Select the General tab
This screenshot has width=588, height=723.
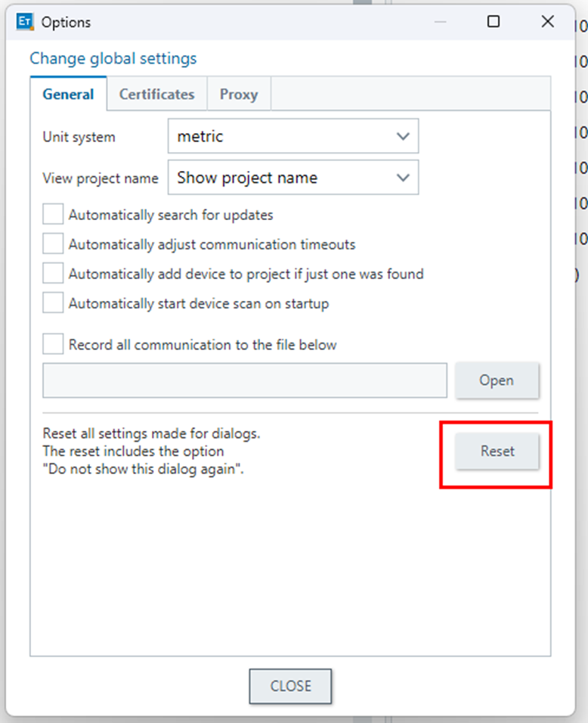click(68, 95)
